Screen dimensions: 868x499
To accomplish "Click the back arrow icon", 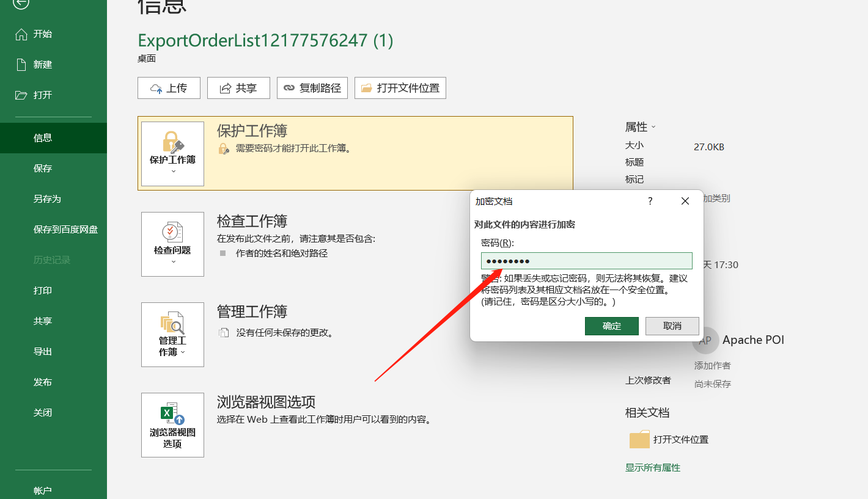I will pos(21,4).
